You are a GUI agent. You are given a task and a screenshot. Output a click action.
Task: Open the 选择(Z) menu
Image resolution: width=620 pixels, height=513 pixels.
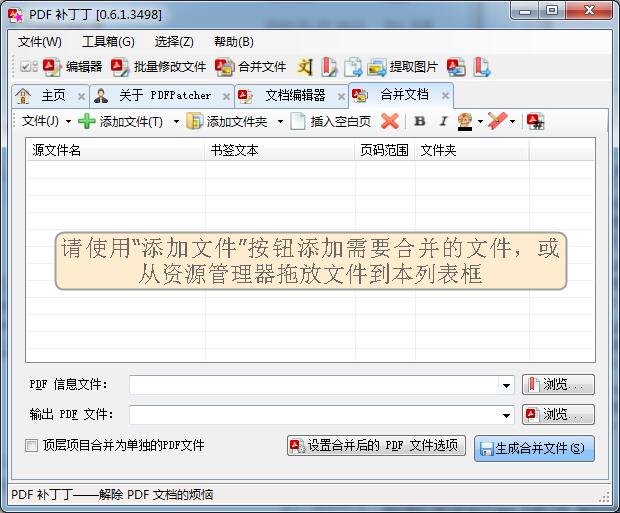tap(174, 42)
